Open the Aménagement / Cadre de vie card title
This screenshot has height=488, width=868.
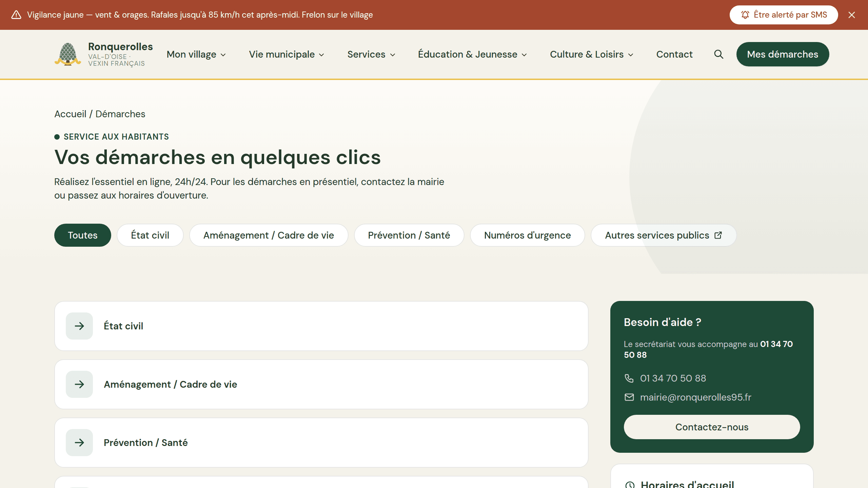170,384
